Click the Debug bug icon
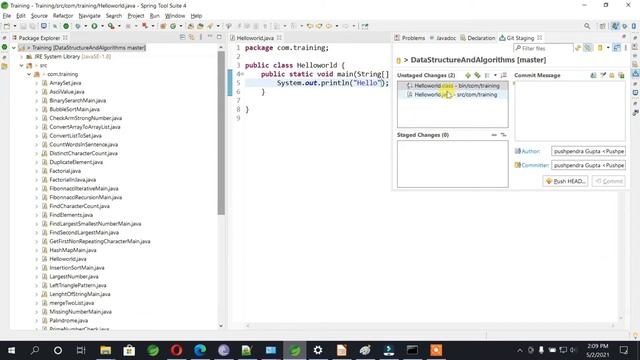This screenshot has width=640, height=360. [x=78, y=26]
